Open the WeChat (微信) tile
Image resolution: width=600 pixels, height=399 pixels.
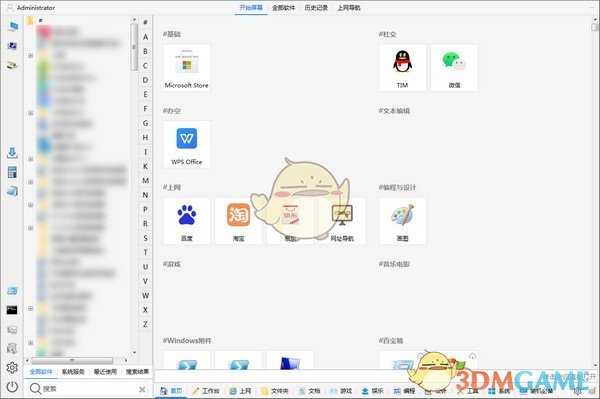point(454,68)
